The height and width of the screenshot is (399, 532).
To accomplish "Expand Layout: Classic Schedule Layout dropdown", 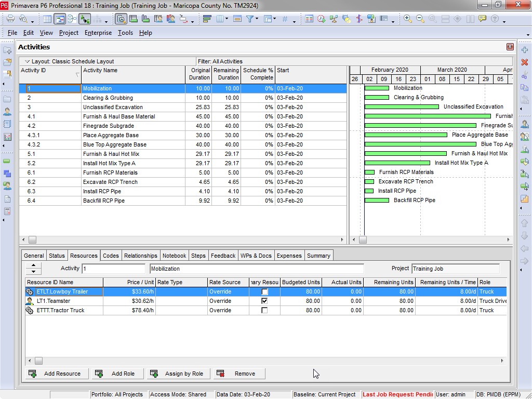I will click(x=28, y=61).
